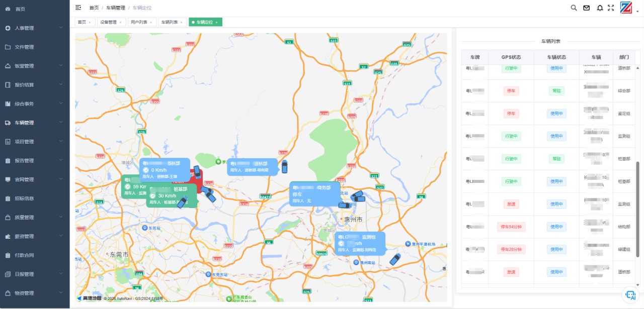Screen dimensions: 644x309
Task: Click the 惠州平潭机场 airport marker
Action: [408, 244]
